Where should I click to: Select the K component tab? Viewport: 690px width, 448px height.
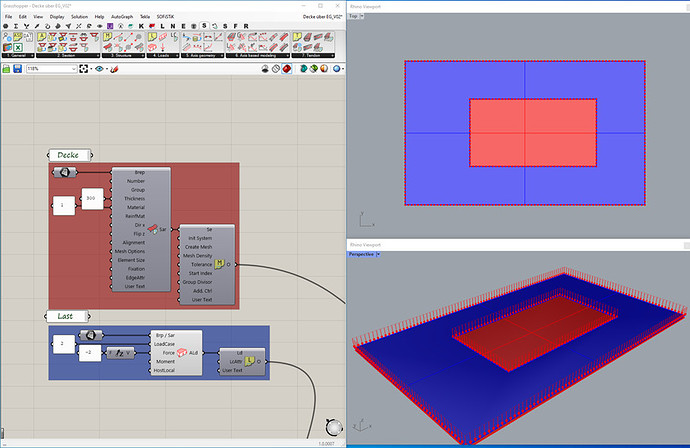141,26
